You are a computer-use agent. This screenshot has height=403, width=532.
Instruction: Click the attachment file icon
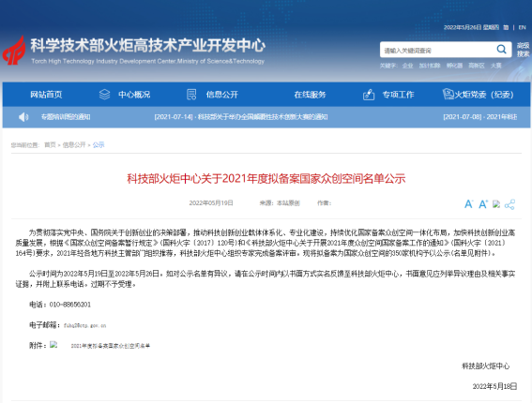(x=53, y=345)
